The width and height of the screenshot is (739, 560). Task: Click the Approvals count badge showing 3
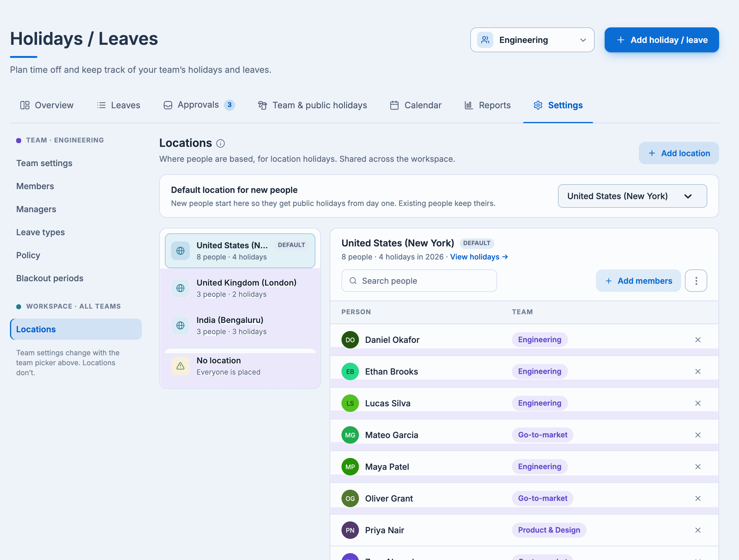coord(230,105)
